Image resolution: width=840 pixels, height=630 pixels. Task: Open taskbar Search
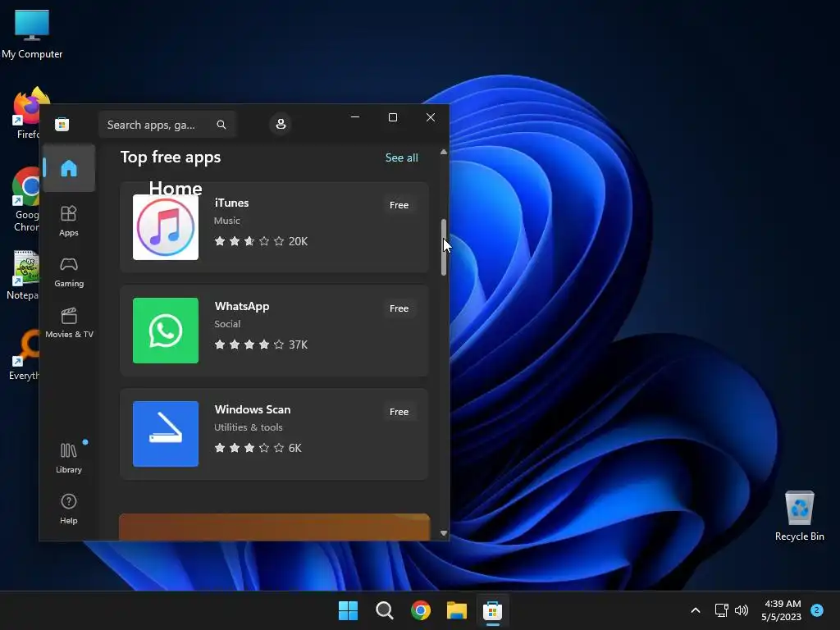pyautogui.click(x=384, y=610)
